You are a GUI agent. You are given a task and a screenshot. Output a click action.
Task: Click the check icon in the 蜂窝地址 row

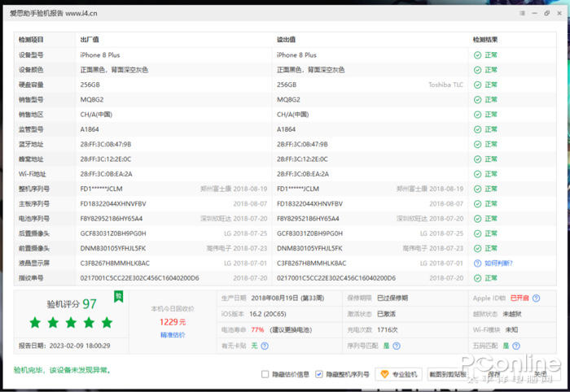(478, 159)
